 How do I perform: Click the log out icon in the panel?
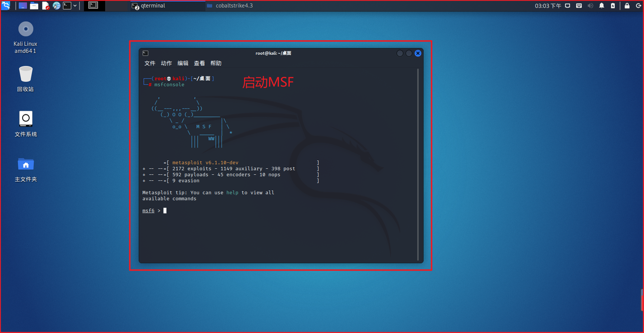637,6
